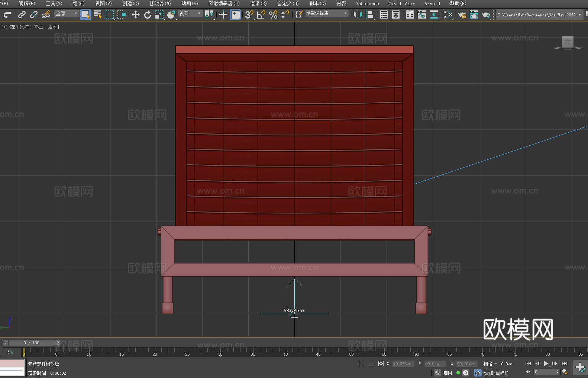Screen dimensions: 588x378
Task: Open the Substance menu
Action: click(x=367, y=3)
